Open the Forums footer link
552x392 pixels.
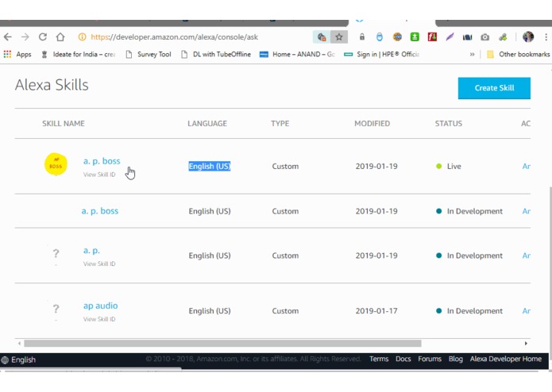click(x=430, y=359)
